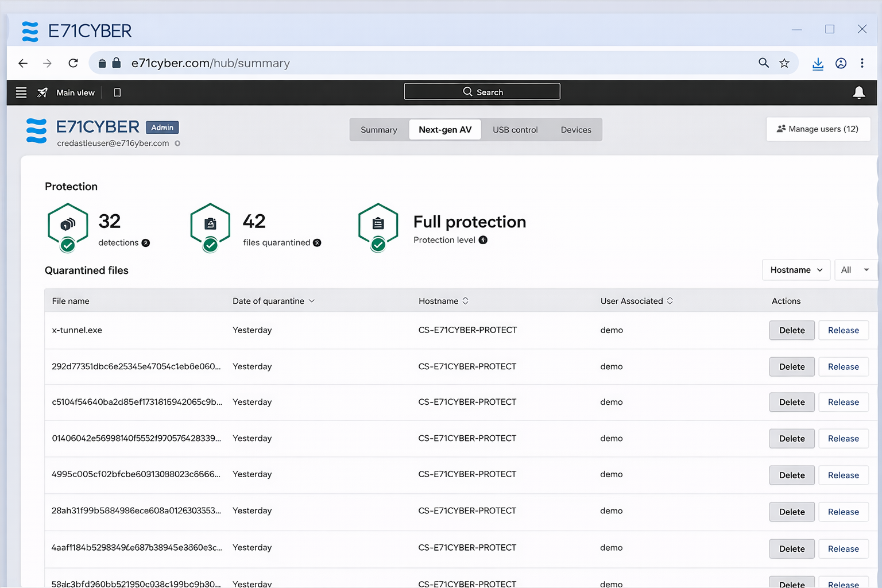
Task: Bookmark this page with the star icon
Action: (x=784, y=63)
